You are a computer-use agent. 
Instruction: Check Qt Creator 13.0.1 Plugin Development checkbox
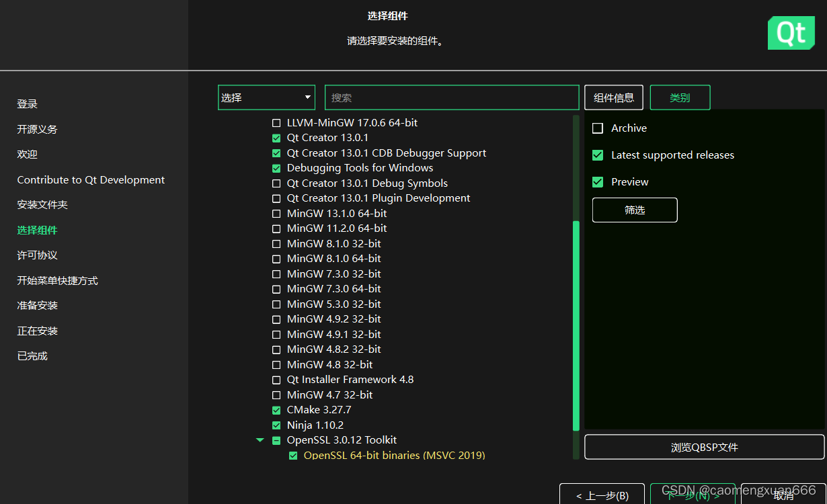click(x=276, y=199)
